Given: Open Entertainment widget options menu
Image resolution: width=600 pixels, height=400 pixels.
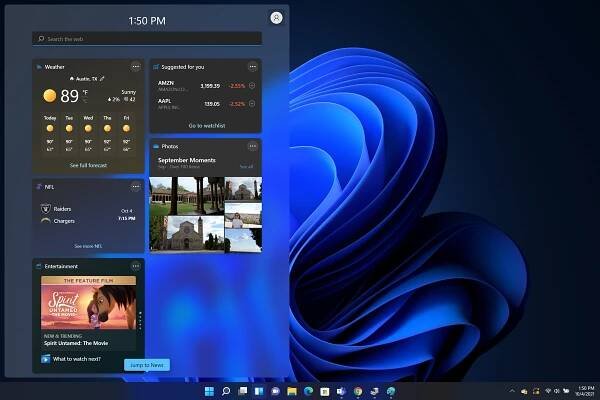Looking at the screenshot, I should pos(136,267).
